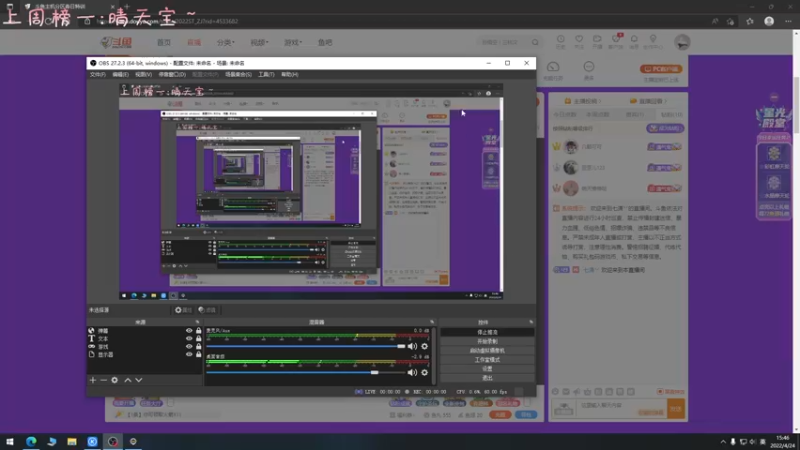Click 停止推流 stop streaming button

click(x=487, y=332)
